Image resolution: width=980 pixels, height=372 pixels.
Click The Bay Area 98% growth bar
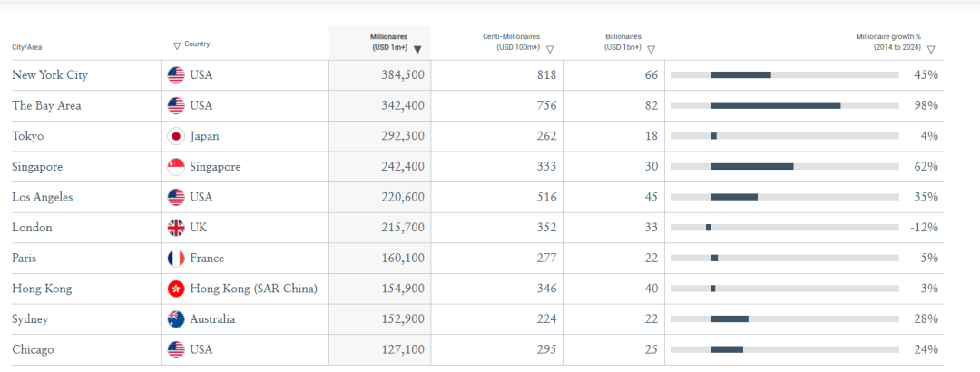tap(775, 106)
